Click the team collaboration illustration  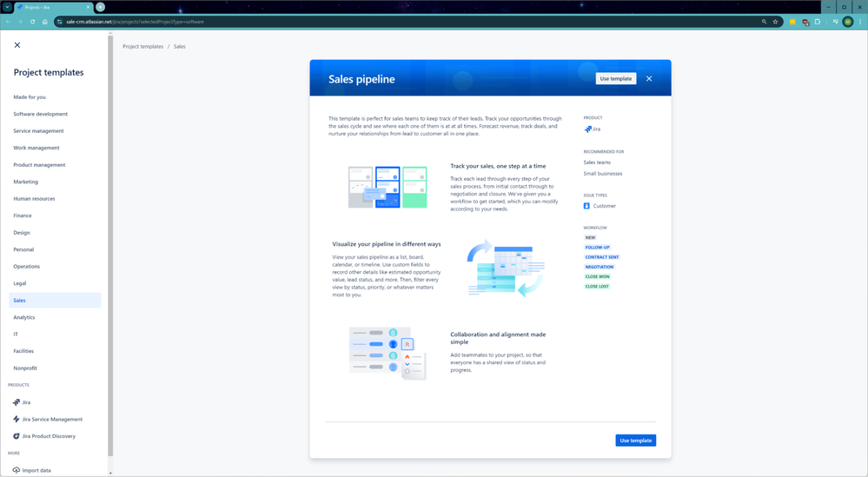tap(388, 353)
